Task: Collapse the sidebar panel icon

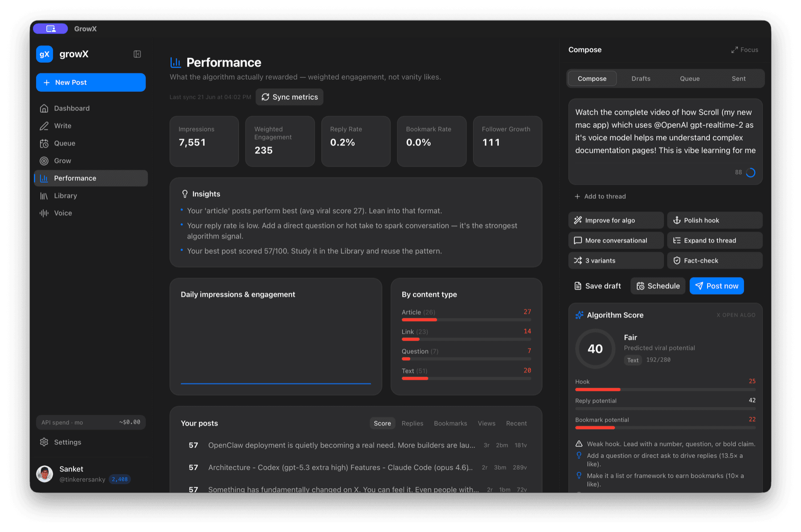Action: click(137, 54)
